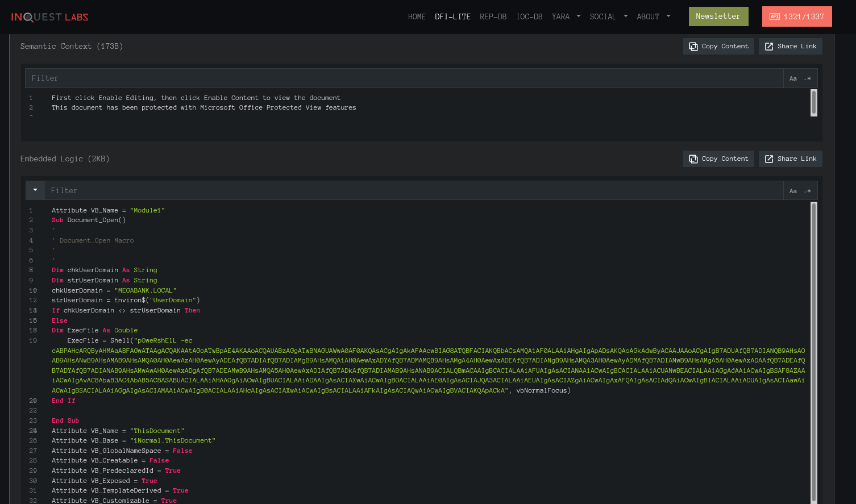Share link for Embedded Logic section
The width and height of the screenshot is (856, 504).
[791, 159]
